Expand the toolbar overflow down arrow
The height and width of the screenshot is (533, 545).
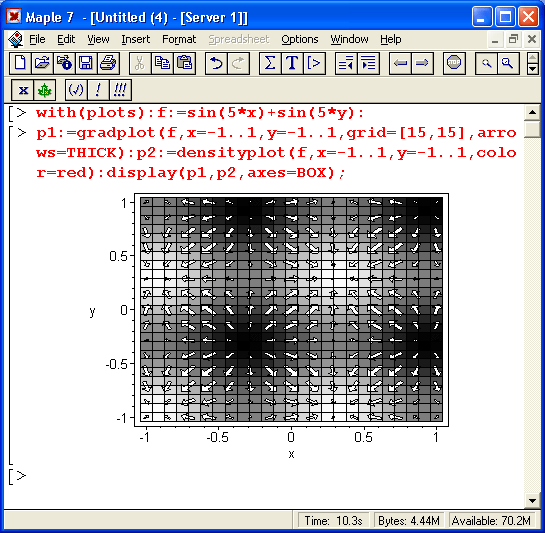(532, 69)
